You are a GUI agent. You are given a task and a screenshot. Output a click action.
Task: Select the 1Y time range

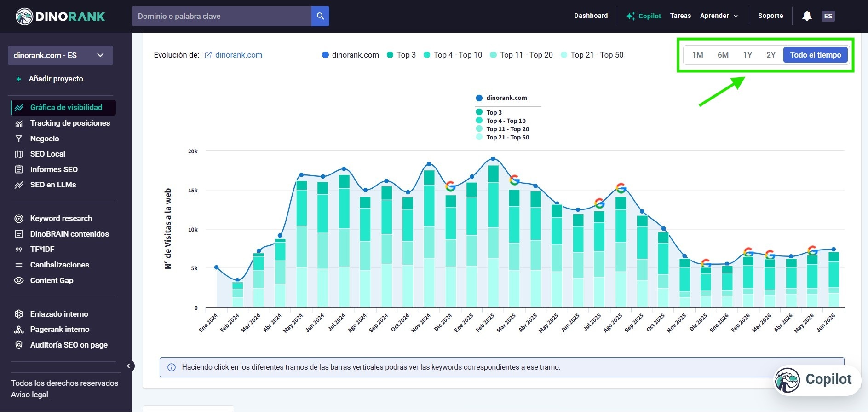click(747, 55)
